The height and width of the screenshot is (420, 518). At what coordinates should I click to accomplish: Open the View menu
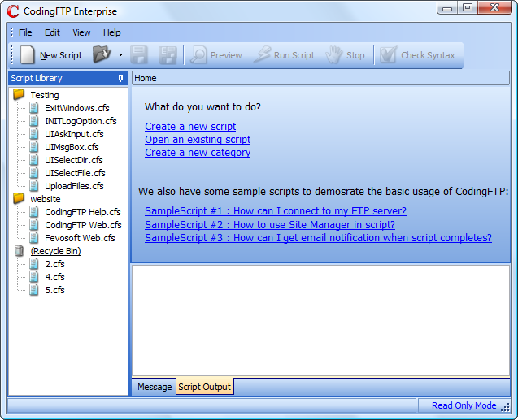(81, 32)
